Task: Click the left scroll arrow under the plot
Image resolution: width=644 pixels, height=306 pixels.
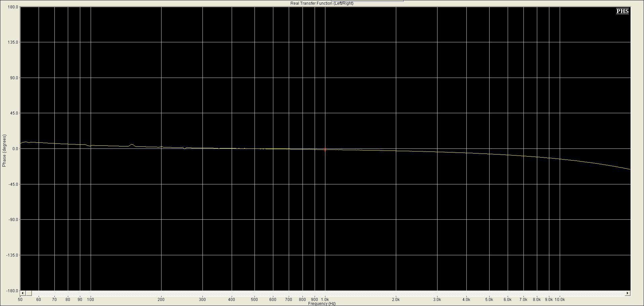Action: point(23,293)
